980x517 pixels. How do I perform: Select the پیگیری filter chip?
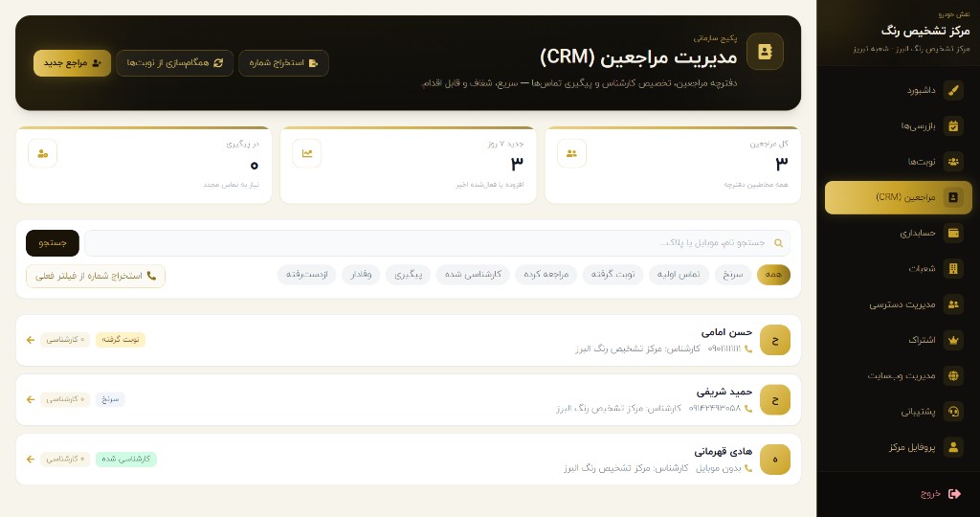point(408,275)
